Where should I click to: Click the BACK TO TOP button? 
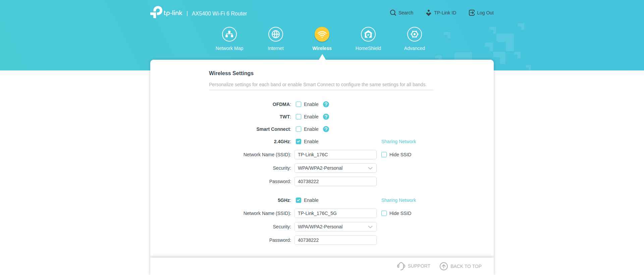[x=461, y=266]
